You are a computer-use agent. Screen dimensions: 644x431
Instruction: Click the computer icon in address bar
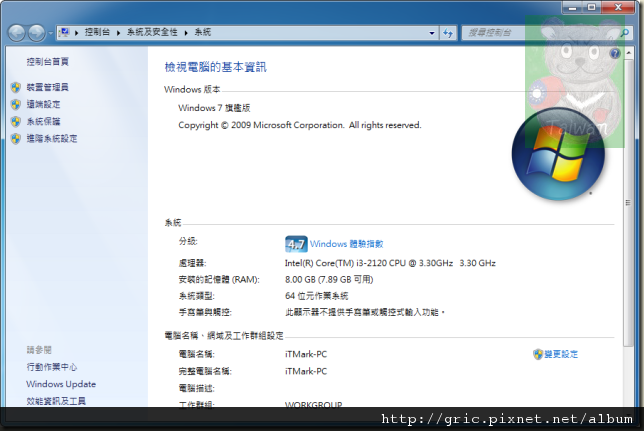click(x=64, y=32)
